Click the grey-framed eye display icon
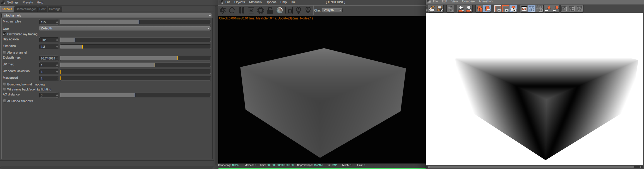The width and height of the screenshot is (644, 169). [506, 9]
